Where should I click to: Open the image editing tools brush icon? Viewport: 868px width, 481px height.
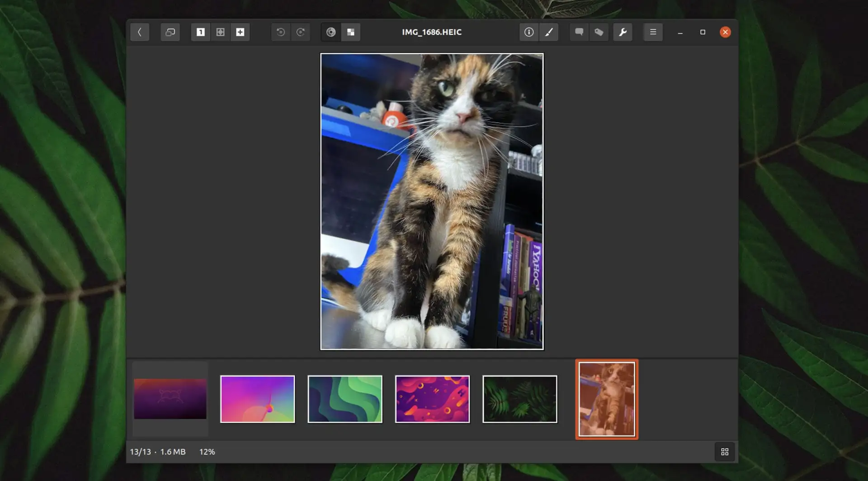[549, 32]
